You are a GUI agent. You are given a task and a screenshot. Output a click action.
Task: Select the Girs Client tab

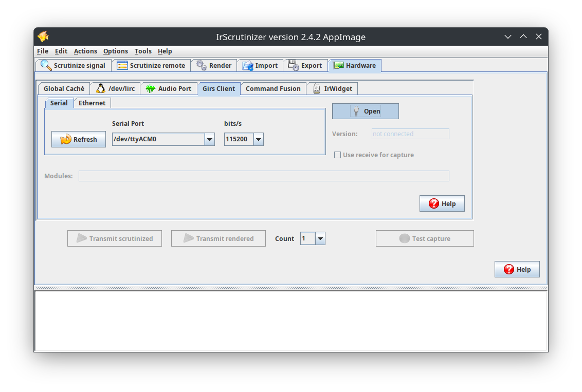tap(219, 88)
